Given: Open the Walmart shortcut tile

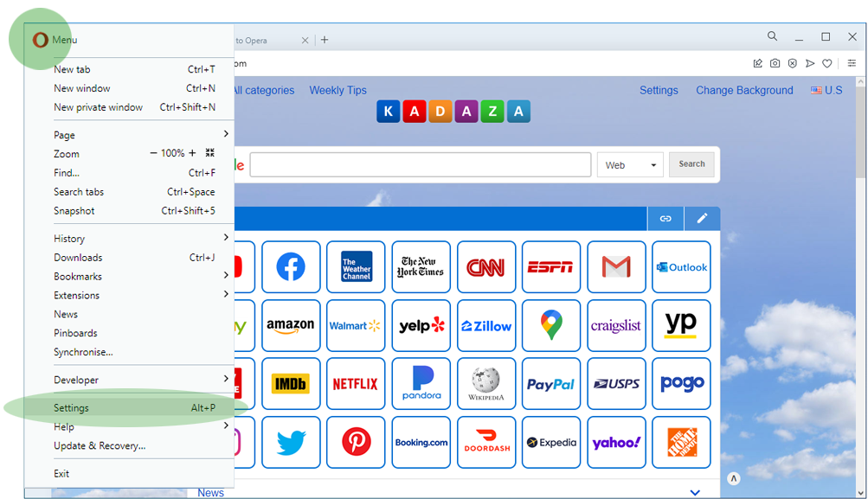Looking at the screenshot, I should tap(356, 325).
